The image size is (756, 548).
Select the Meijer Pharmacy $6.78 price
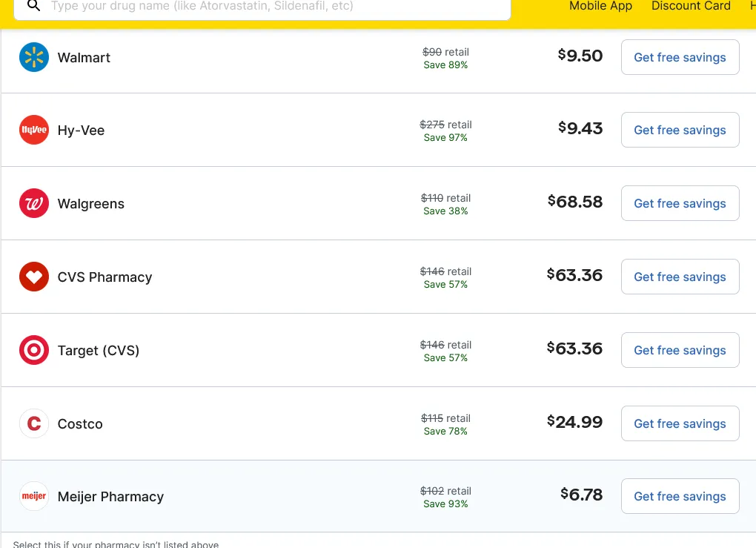(582, 495)
